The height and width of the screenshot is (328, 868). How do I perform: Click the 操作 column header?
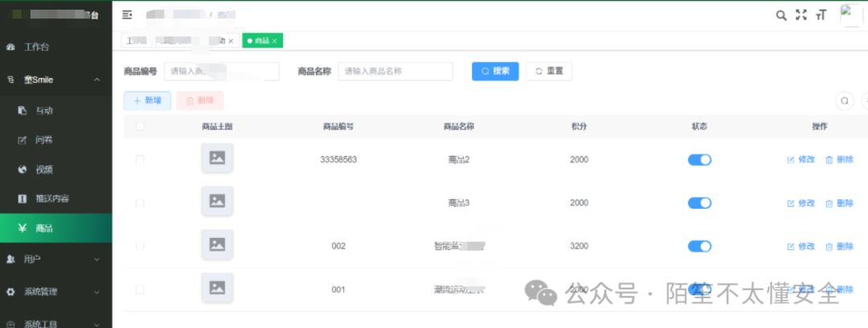coord(820,126)
